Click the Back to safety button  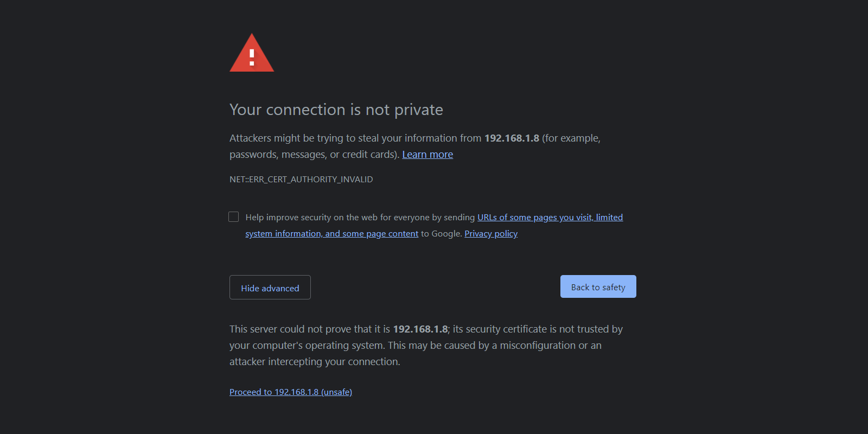tap(598, 286)
